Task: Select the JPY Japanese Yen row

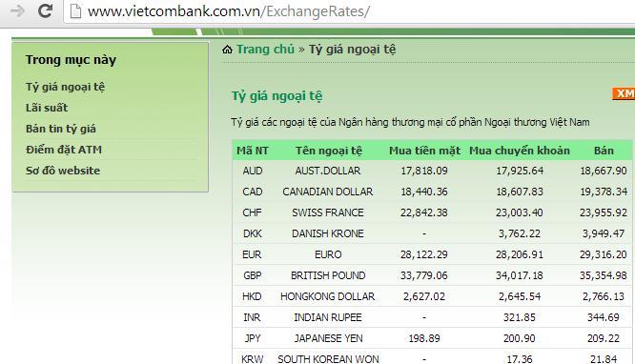Action: coord(432,338)
